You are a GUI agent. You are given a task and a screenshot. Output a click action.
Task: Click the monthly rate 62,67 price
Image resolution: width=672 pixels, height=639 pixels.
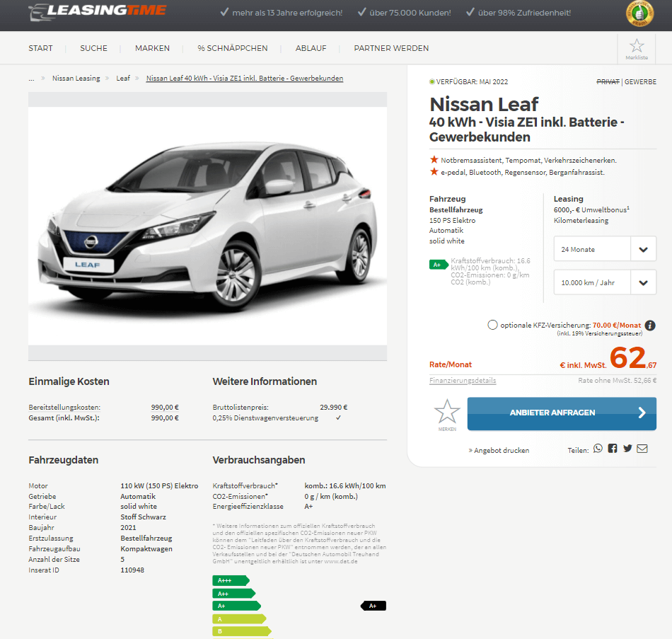633,359
